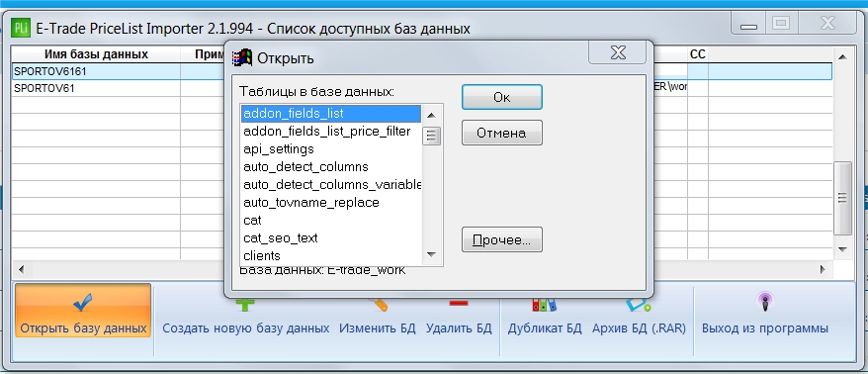The image size is (868, 374).
Task: Click the Архив БД (.RAR) icon
Action: (x=639, y=304)
